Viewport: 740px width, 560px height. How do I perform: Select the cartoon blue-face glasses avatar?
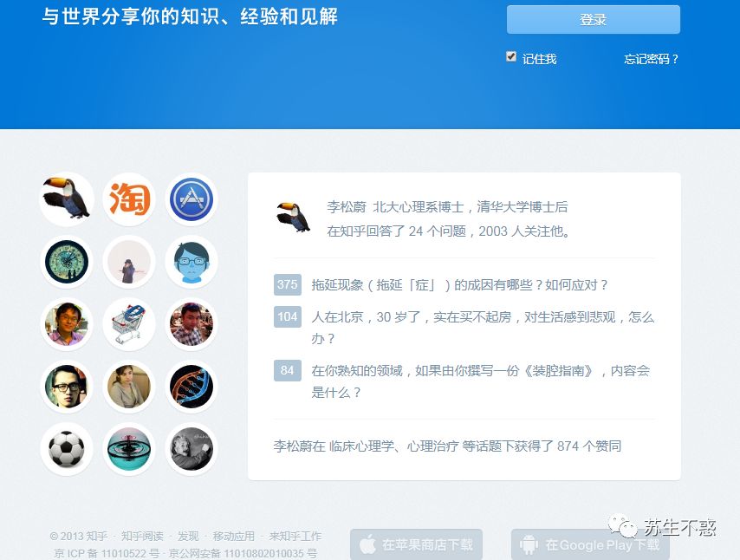[191, 262]
